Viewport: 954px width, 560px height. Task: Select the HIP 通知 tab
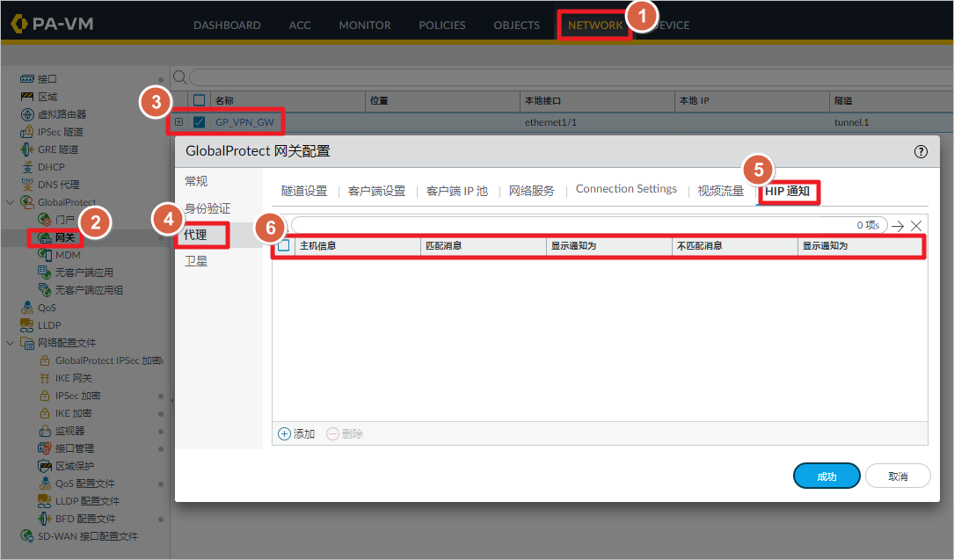(x=787, y=191)
